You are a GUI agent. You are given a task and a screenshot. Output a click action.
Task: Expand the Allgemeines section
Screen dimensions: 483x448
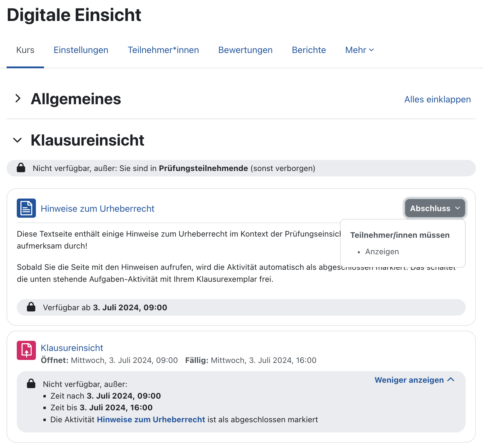click(x=18, y=99)
